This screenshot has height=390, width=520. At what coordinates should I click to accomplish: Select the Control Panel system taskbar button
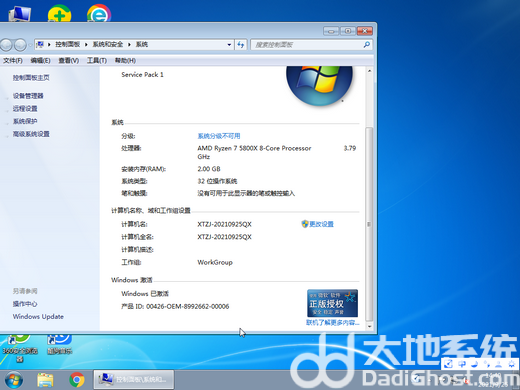tap(134, 379)
